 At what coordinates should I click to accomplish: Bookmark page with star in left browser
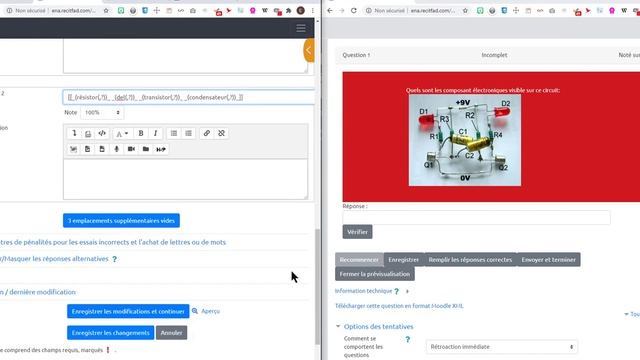point(106,11)
